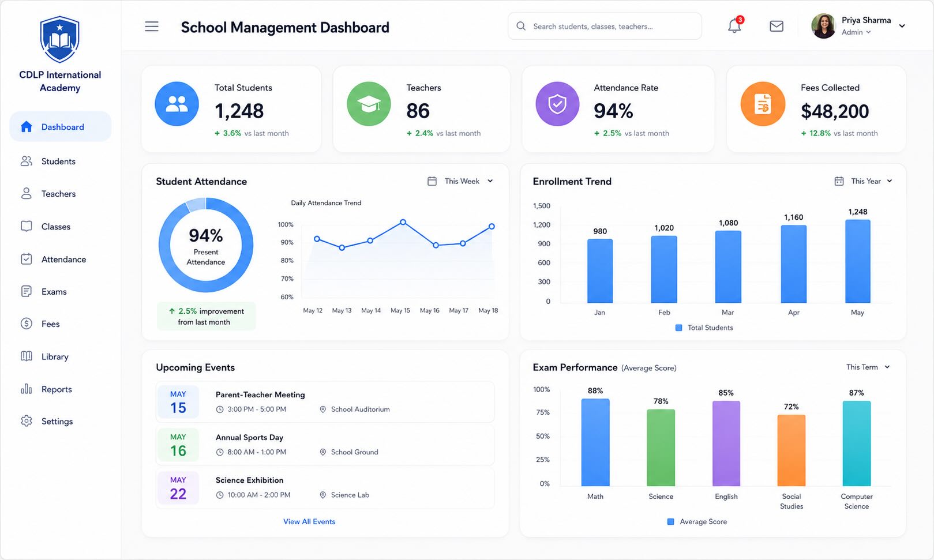The height and width of the screenshot is (560, 934).
Task: Click the Mar enrollment bar labeled 1,080
Action: 728,266
